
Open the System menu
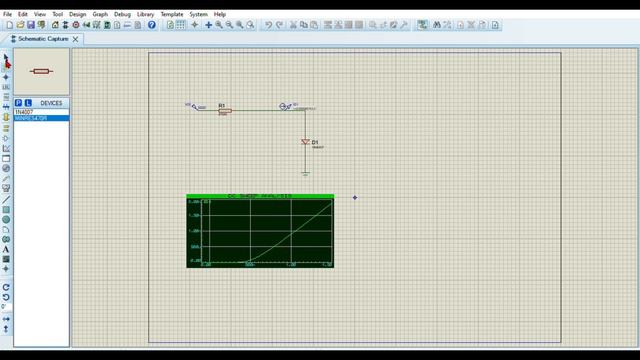[x=198, y=14]
